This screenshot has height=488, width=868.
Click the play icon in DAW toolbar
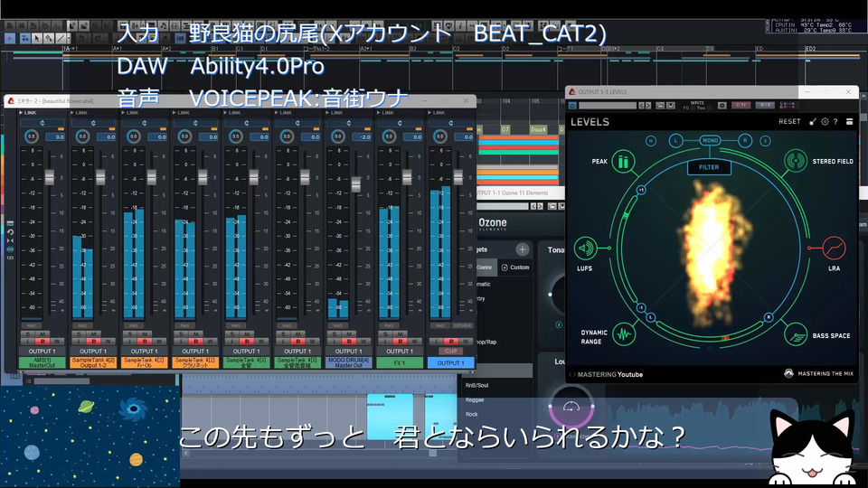(x=9, y=38)
